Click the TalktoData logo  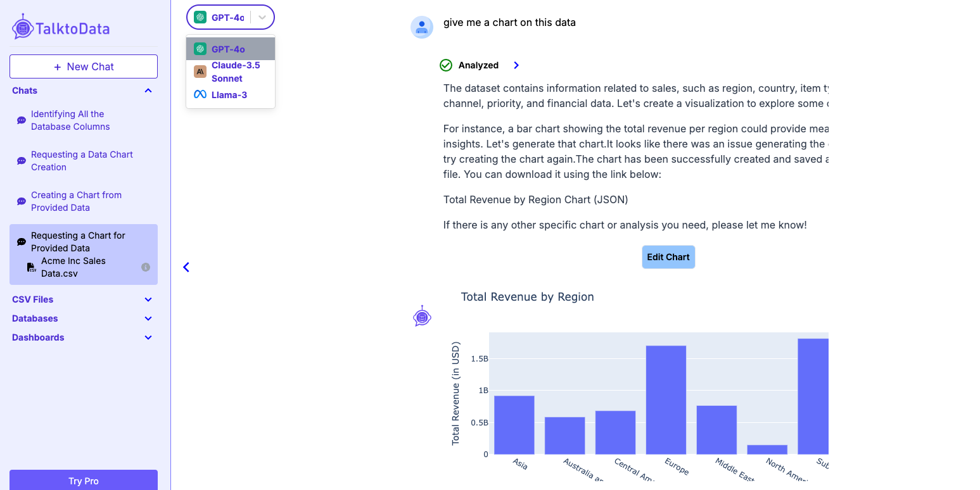[x=60, y=27]
